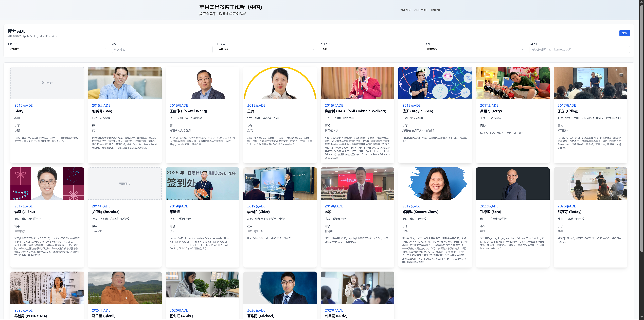
Task: Click the 吕渊鸣 (Jerry) name heading
Action: tap(491, 111)
